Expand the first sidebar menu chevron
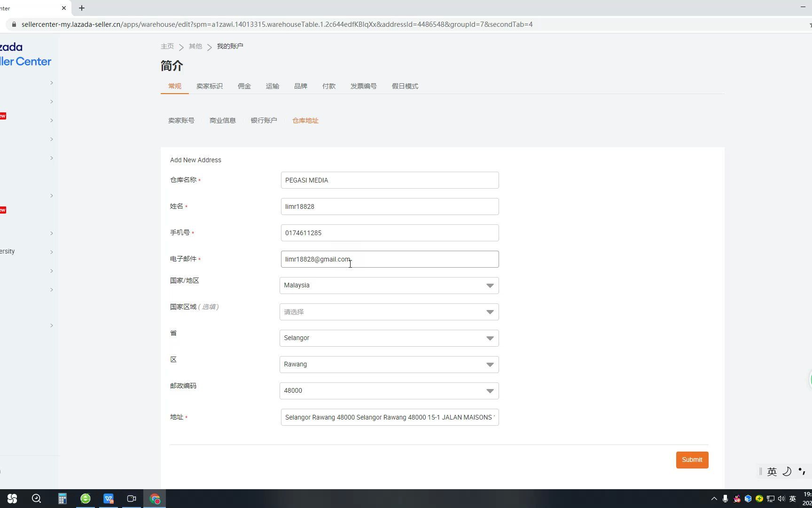The image size is (812, 508). click(52, 83)
